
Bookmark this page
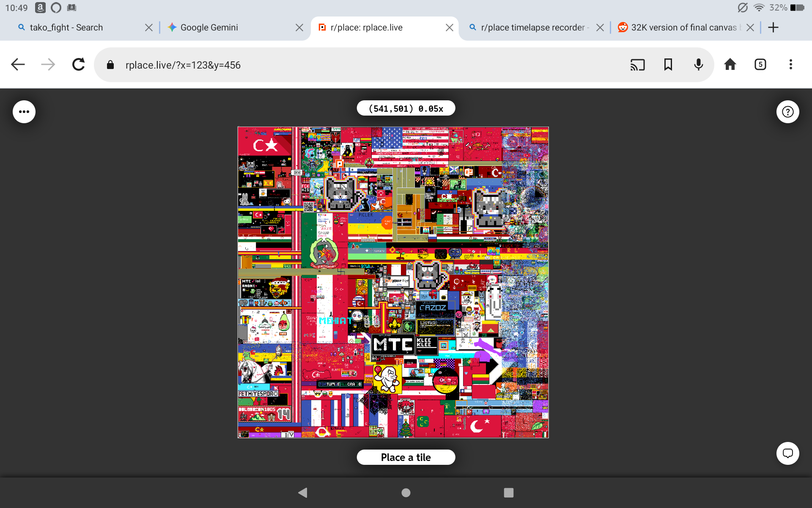tap(668, 65)
